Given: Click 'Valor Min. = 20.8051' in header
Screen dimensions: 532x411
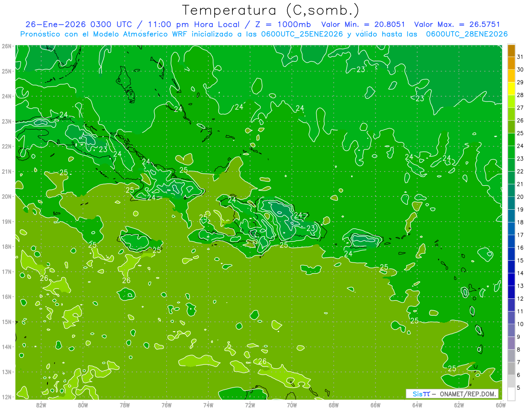Looking at the screenshot, I should tap(363, 24).
